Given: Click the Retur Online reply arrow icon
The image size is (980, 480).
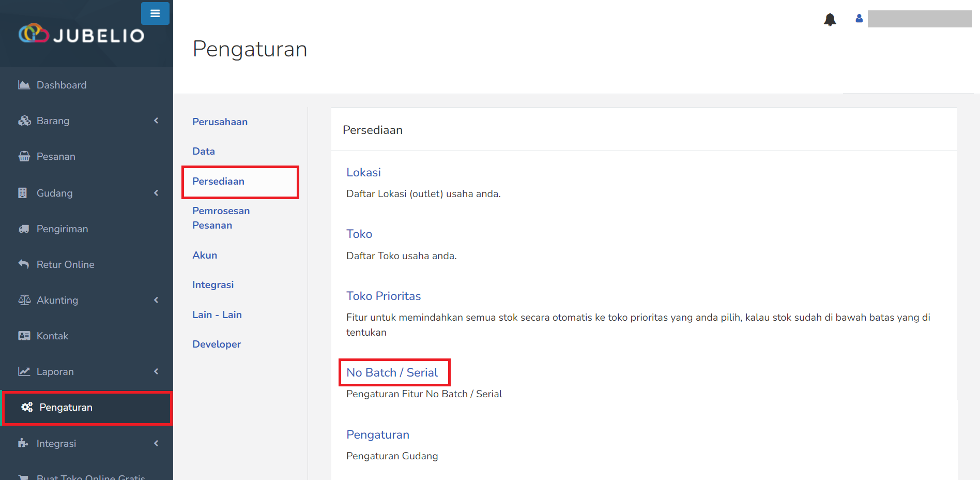Looking at the screenshot, I should (24, 264).
